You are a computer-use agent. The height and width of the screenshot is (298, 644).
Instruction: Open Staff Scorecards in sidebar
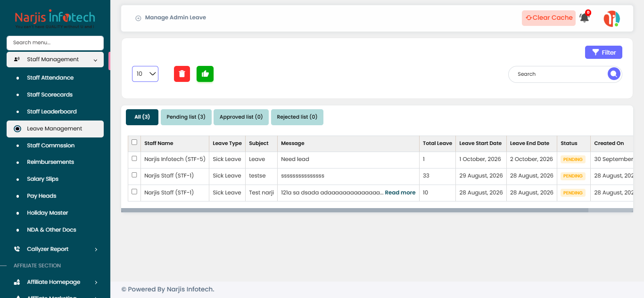(50, 95)
